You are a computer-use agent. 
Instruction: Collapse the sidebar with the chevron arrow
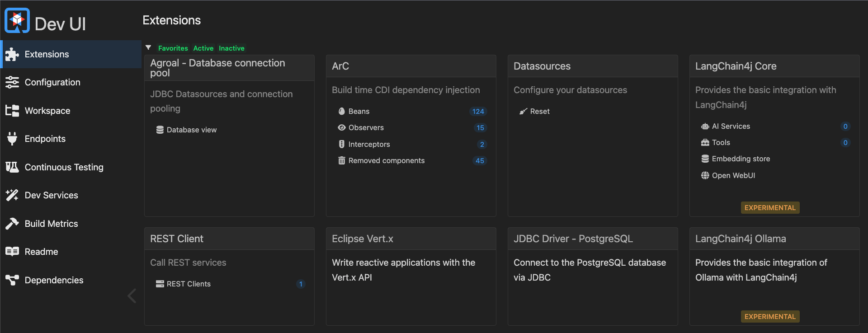click(x=132, y=296)
